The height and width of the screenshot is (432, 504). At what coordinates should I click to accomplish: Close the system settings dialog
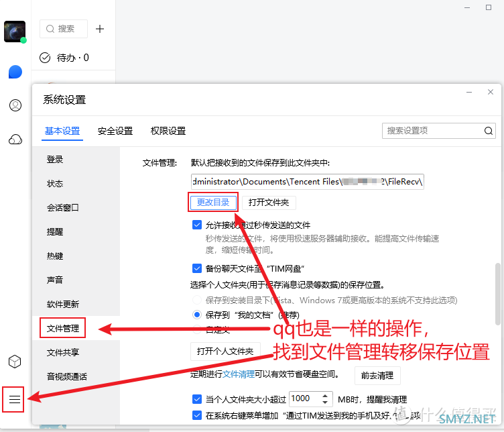coord(490,93)
